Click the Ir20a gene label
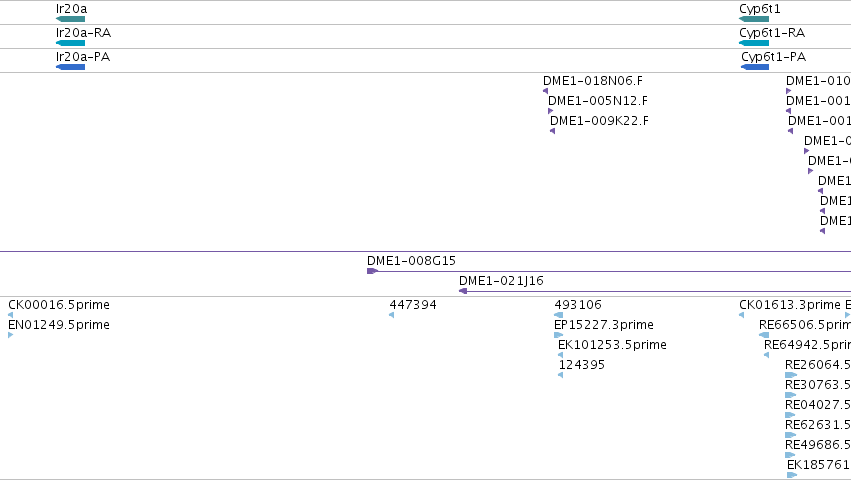Viewport: 851px width, 480px height. [x=72, y=9]
